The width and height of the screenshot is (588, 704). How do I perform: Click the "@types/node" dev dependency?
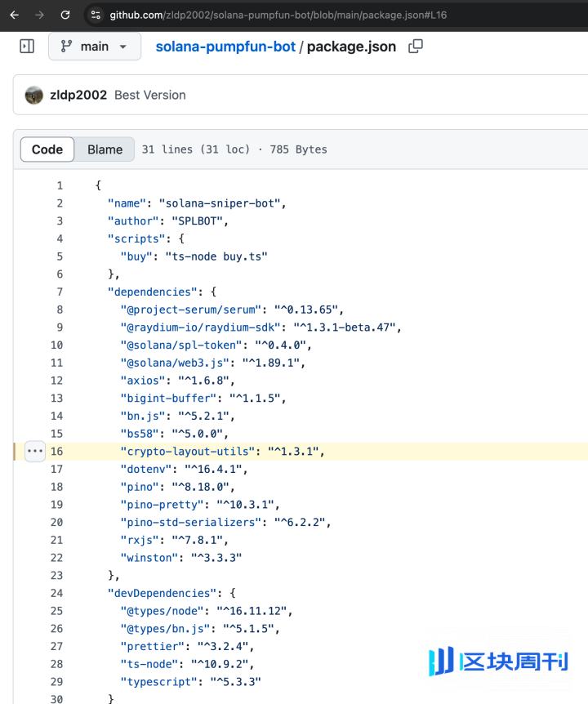[x=162, y=611]
